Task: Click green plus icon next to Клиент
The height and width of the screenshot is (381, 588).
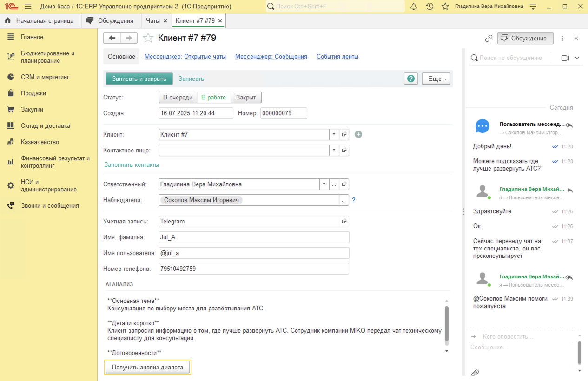Action: [358, 134]
